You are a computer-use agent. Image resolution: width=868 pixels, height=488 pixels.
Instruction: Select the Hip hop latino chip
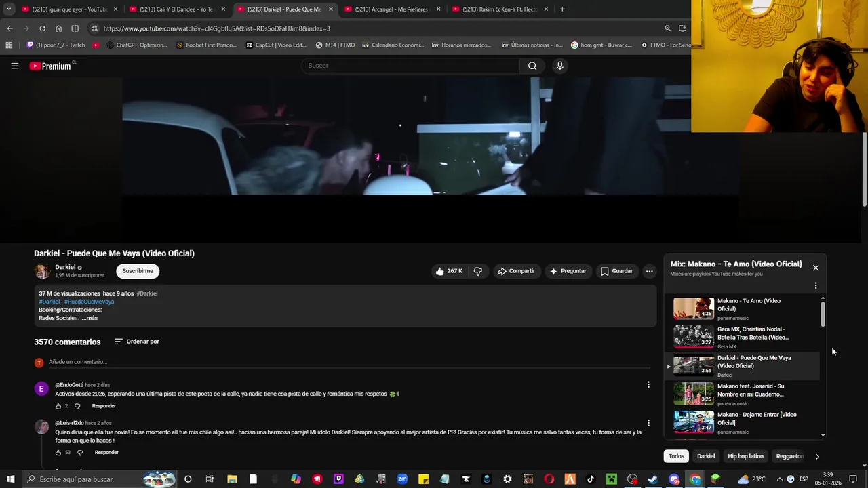click(x=745, y=456)
